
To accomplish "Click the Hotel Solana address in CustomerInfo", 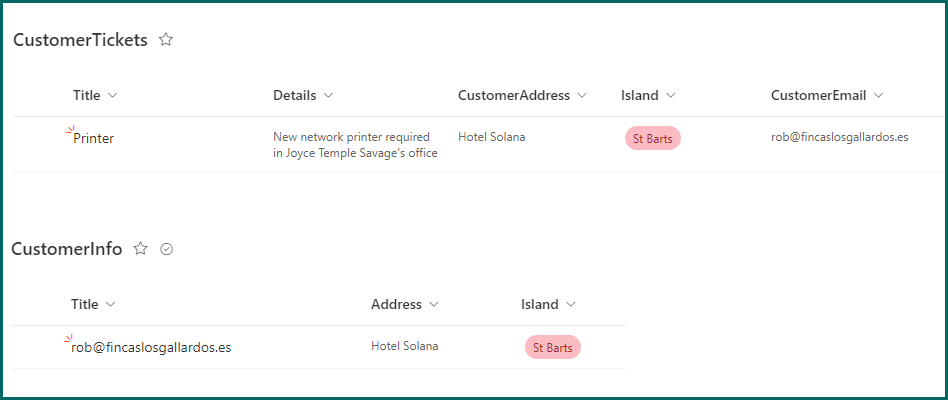I will [404, 347].
